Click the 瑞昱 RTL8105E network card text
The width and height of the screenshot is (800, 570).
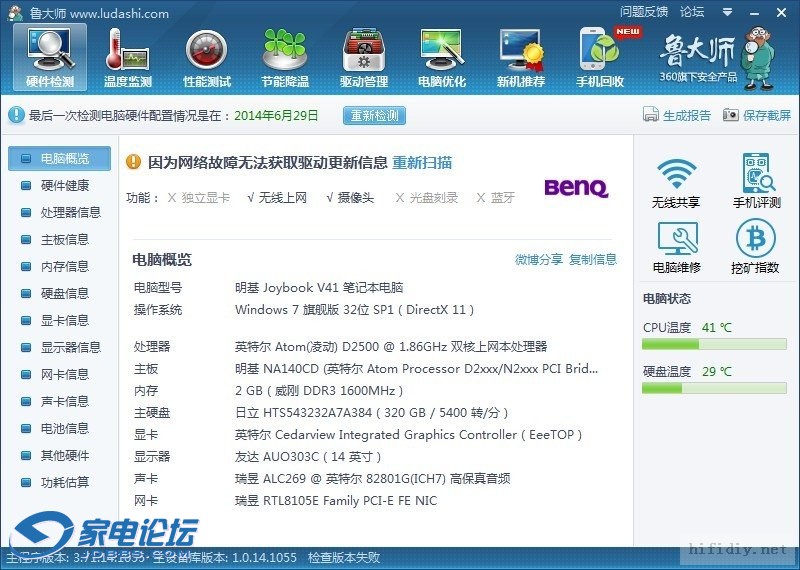click(x=336, y=501)
